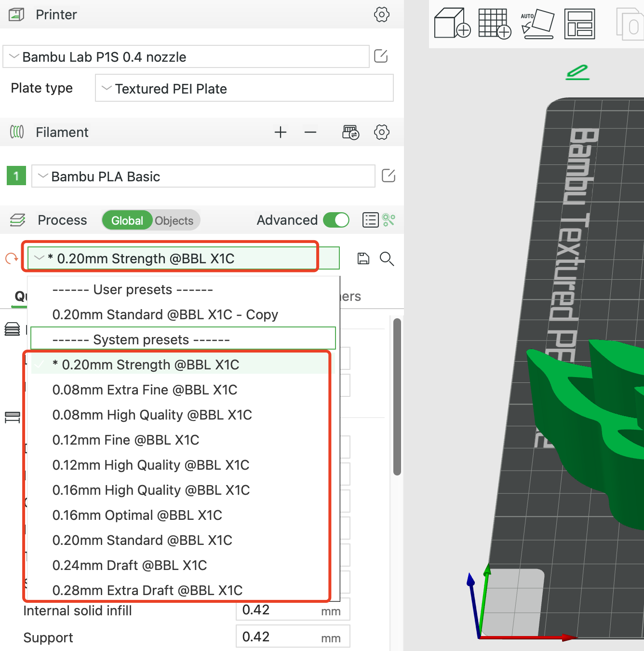Select the checked 0.20mm Strength preset entry

point(183,365)
